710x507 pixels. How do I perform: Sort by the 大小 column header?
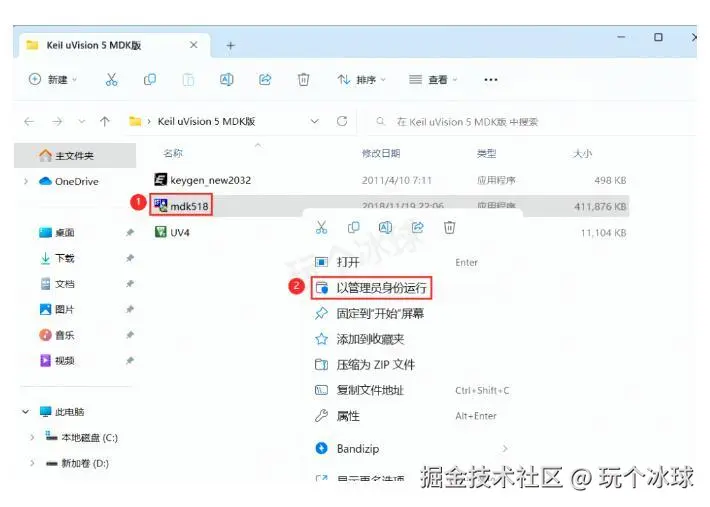[582, 153]
